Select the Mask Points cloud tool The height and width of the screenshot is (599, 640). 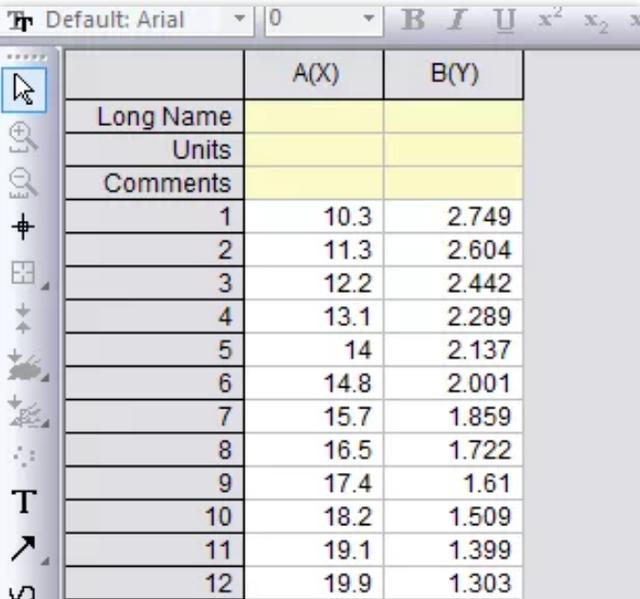(x=25, y=364)
